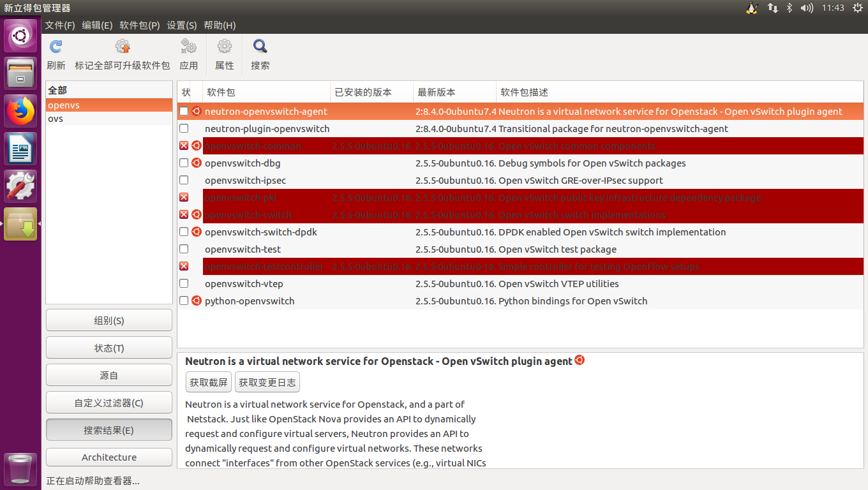The image size is (868, 490).
Task: Click removal mark for openvswitch-common
Action: click(184, 145)
